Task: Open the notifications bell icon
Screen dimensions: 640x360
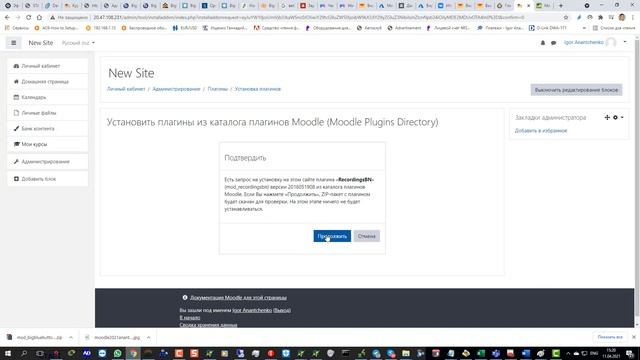Action: [x=543, y=42]
